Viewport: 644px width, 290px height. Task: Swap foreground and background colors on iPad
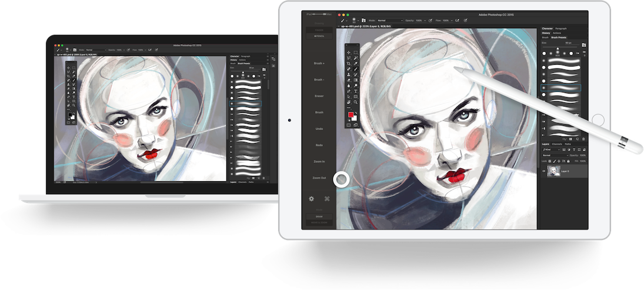pos(356,113)
